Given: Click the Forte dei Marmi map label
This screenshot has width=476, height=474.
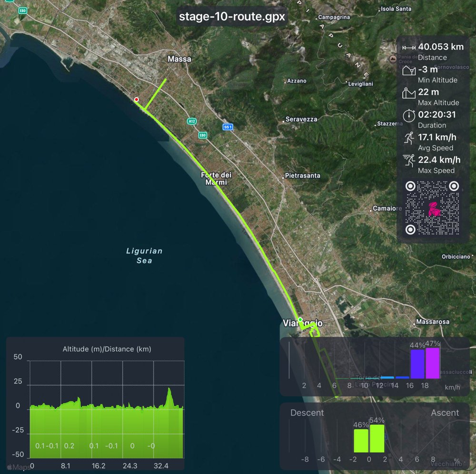Looking at the screenshot, I should point(216,178).
